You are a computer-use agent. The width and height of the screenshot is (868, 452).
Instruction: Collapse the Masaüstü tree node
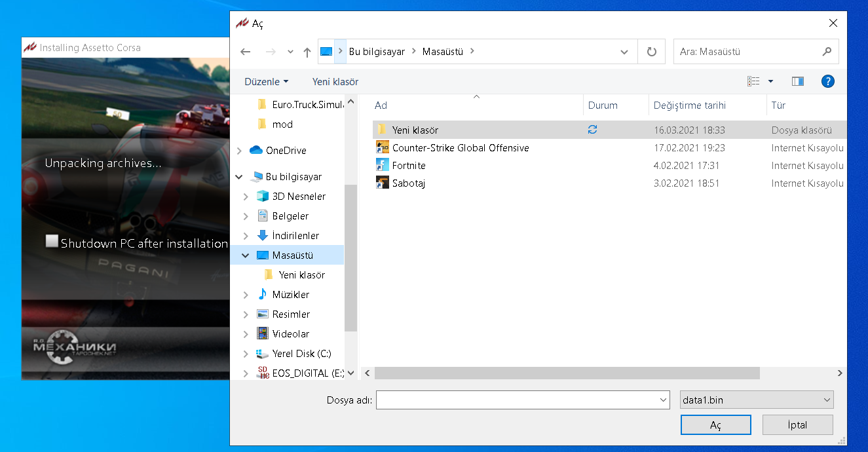pyautogui.click(x=246, y=255)
